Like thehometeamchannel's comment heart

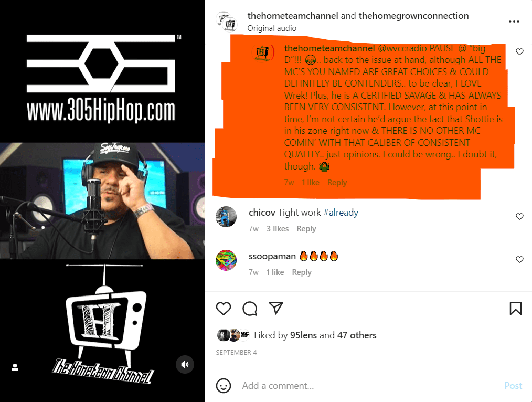519,51
